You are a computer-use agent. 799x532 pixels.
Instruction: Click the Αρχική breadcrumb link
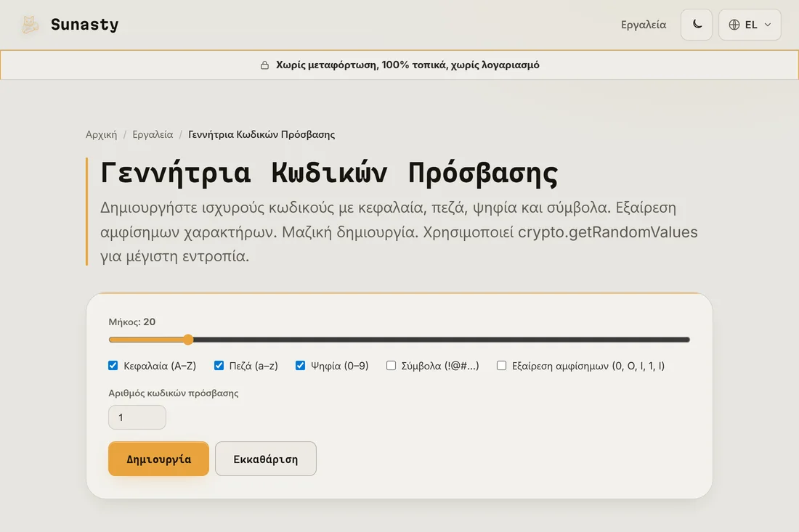[x=102, y=134]
